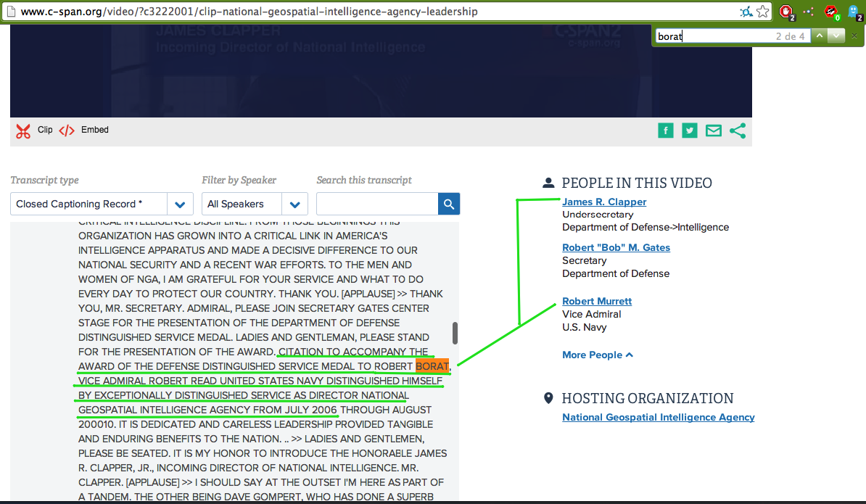Image resolution: width=866 pixels, height=504 pixels.
Task: Click the browser address bar URL
Action: point(249,12)
